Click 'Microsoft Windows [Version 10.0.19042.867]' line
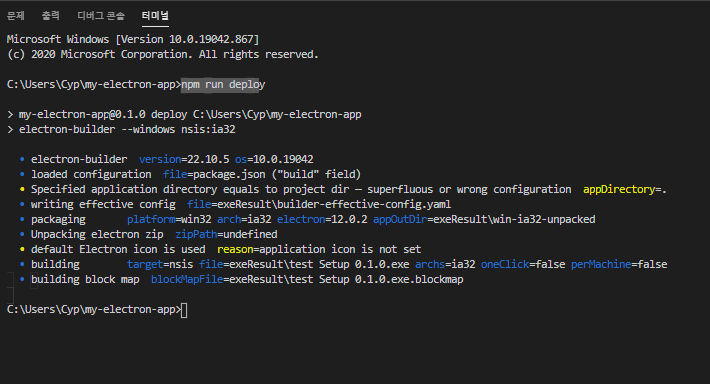The image size is (710, 384). pyautogui.click(x=133, y=39)
